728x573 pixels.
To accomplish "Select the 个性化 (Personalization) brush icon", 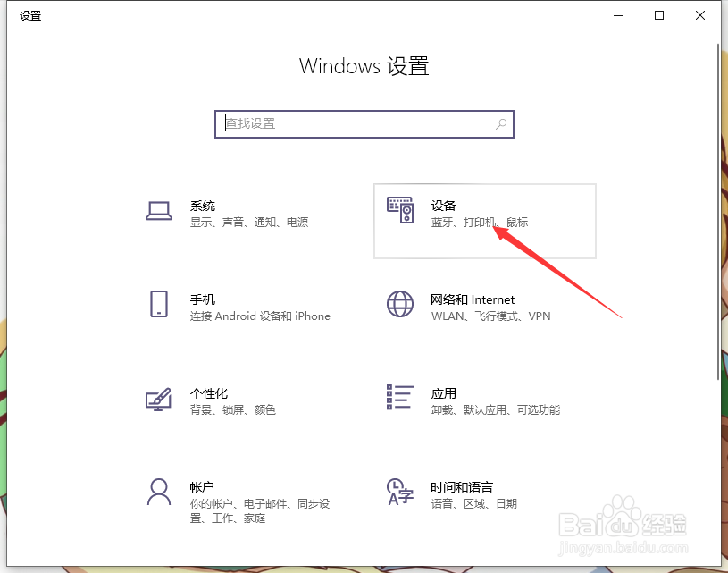I will (x=158, y=400).
